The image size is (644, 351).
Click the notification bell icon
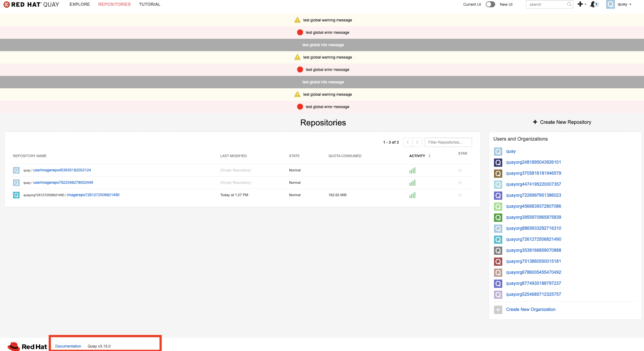click(x=593, y=4)
